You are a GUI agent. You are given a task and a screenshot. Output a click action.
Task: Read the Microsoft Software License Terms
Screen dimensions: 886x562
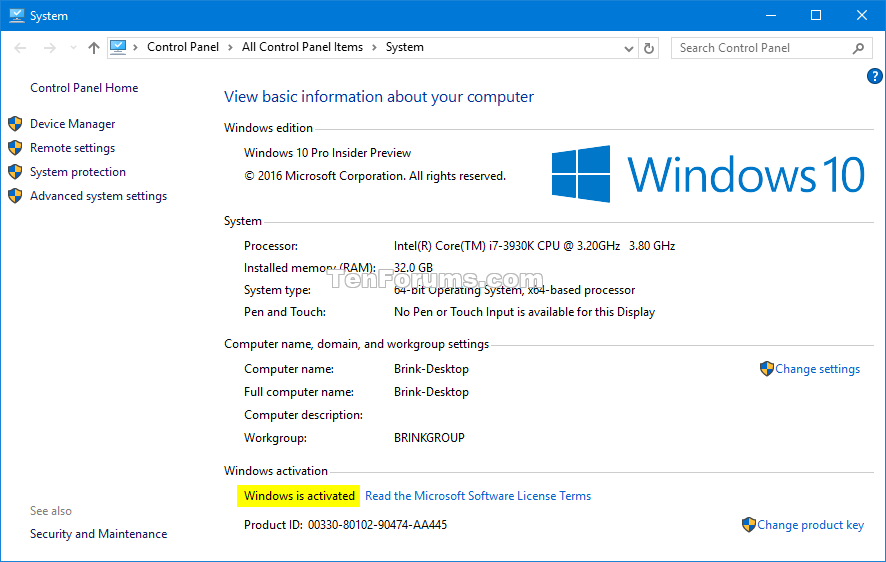pyautogui.click(x=478, y=496)
